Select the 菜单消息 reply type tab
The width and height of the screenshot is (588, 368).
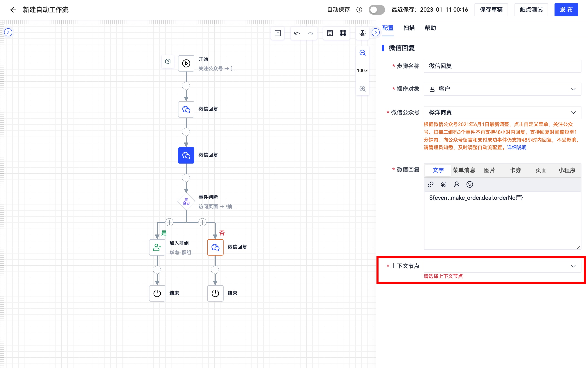464,170
